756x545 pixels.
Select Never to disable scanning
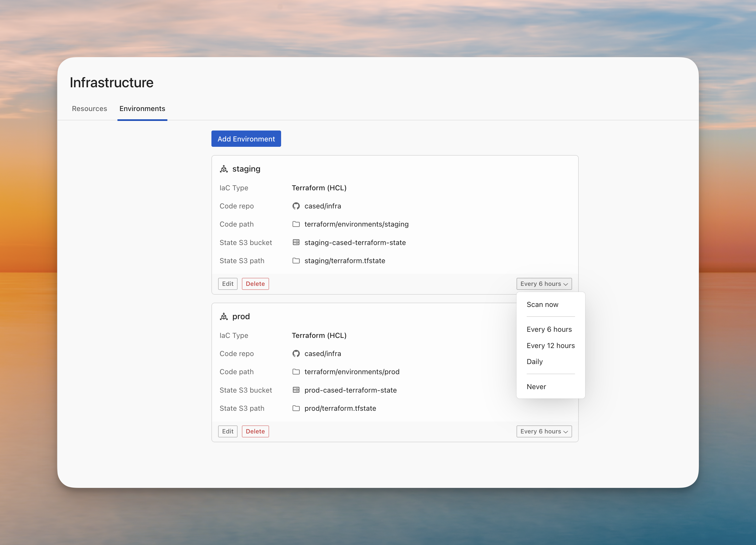[536, 386]
